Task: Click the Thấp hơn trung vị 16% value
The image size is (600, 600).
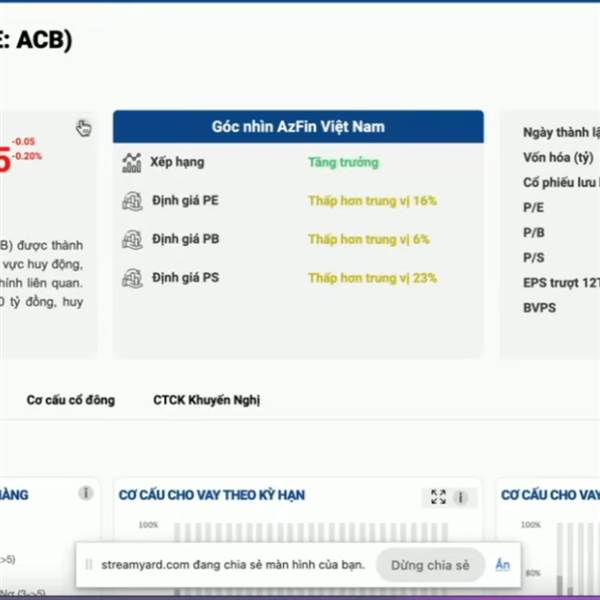Action: pos(372,201)
